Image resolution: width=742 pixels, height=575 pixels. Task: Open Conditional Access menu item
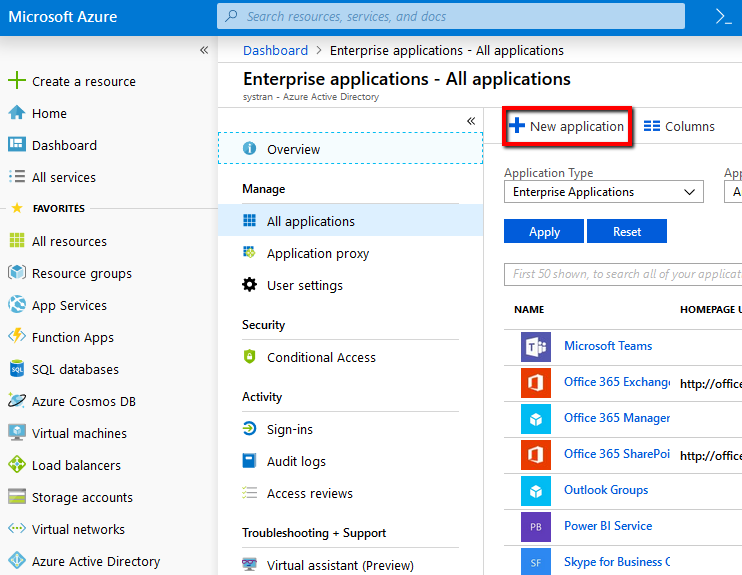[350, 357]
